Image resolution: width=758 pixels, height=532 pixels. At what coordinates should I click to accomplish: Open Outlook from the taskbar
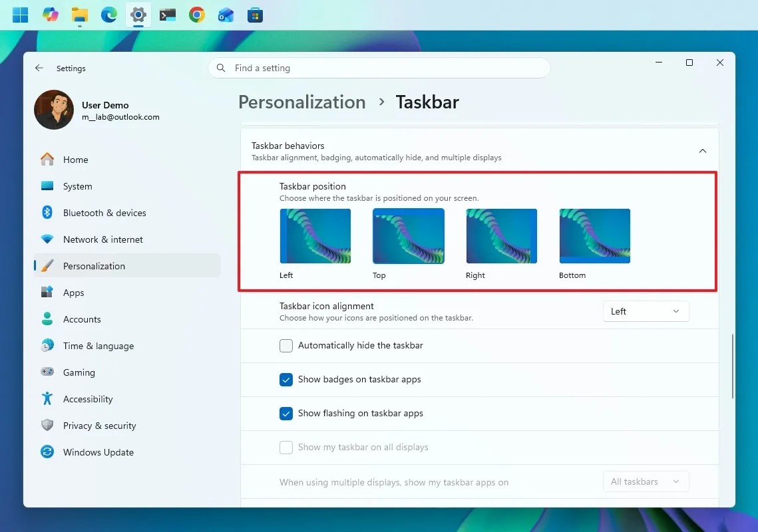pyautogui.click(x=226, y=15)
